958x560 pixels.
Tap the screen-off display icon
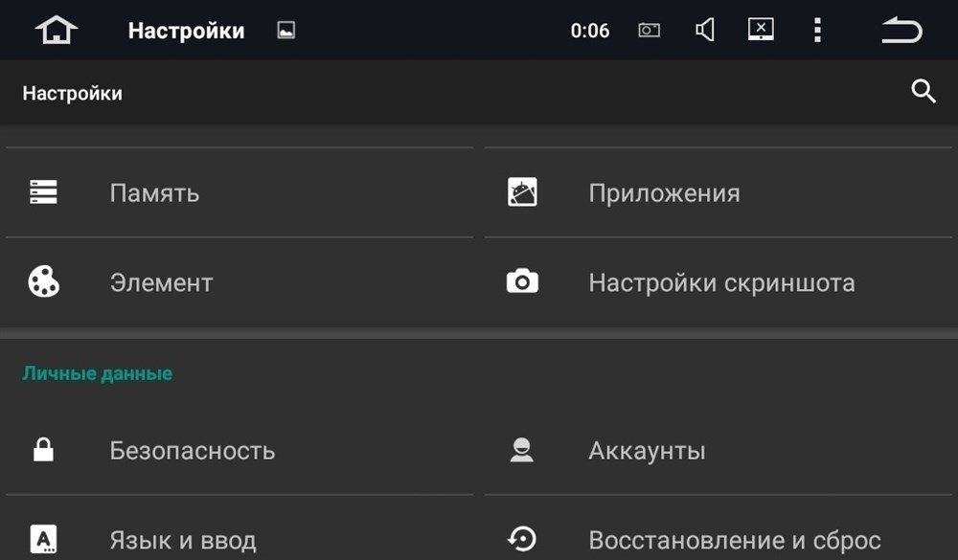click(761, 30)
